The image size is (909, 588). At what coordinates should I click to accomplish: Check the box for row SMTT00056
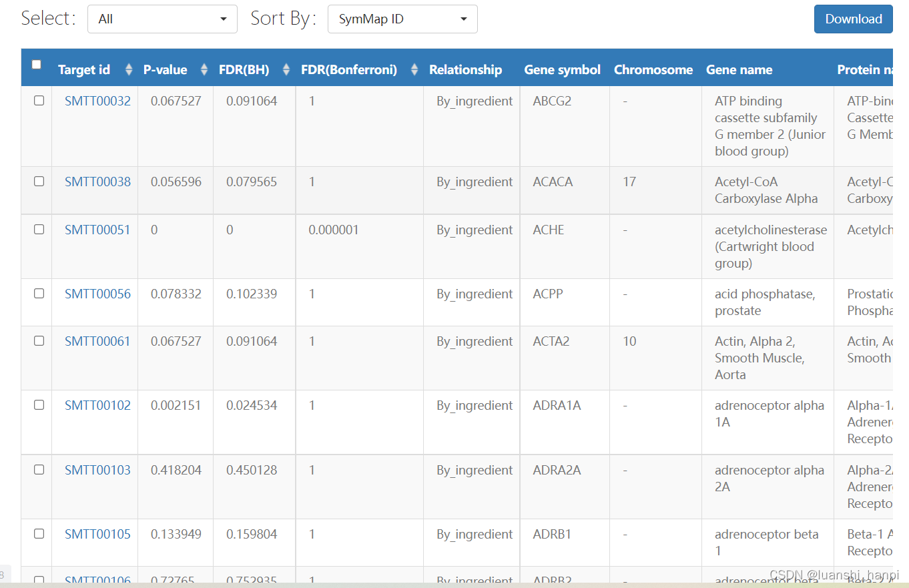tap(39, 293)
